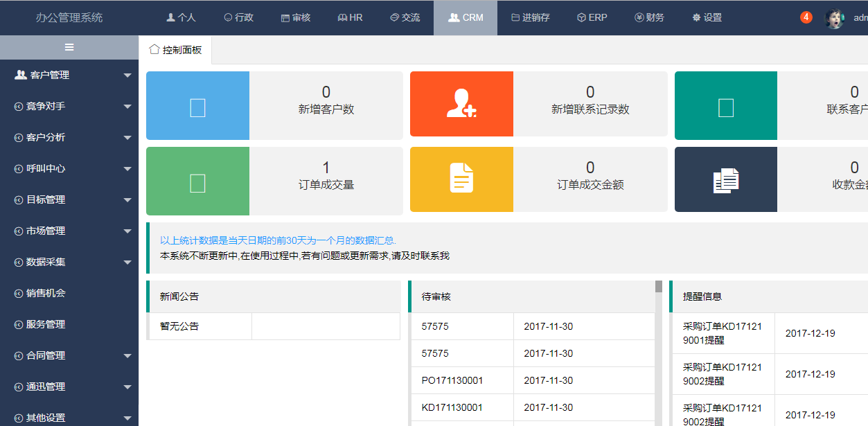Open the 财务 menu in top navigation
This screenshot has width=868, height=426.
(649, 17)
